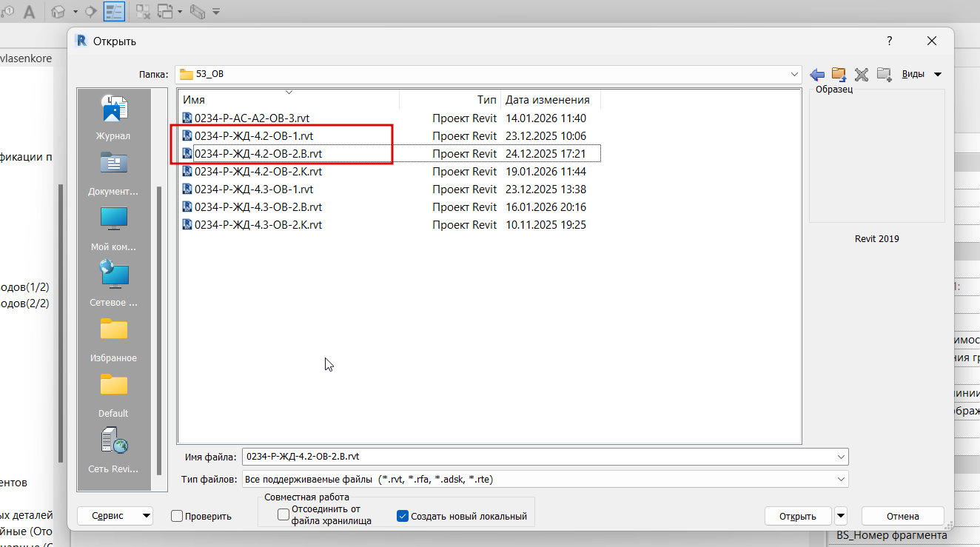Screen dimensions: 980x547
Task: Click rvt file icon of 0234-Р-АС-А2-ОВ-3
Action: coord(187,118)
